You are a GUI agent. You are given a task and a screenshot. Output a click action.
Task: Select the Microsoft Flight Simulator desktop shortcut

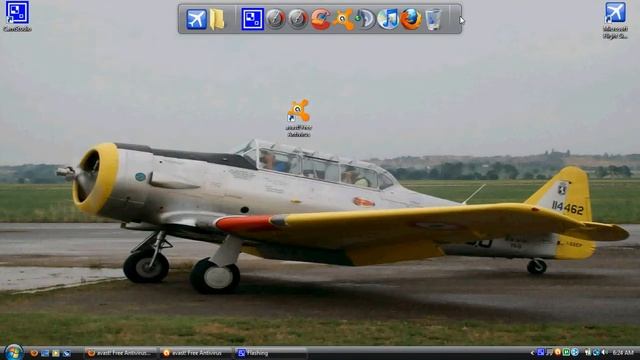point(616,20)
